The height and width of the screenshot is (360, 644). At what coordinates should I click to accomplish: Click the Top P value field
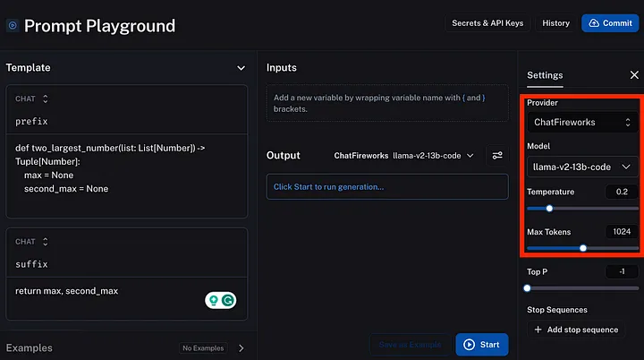pos(621,271)
